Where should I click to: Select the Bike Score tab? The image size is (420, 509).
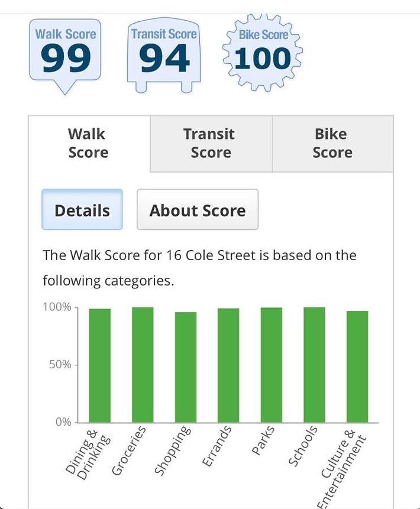332,144
